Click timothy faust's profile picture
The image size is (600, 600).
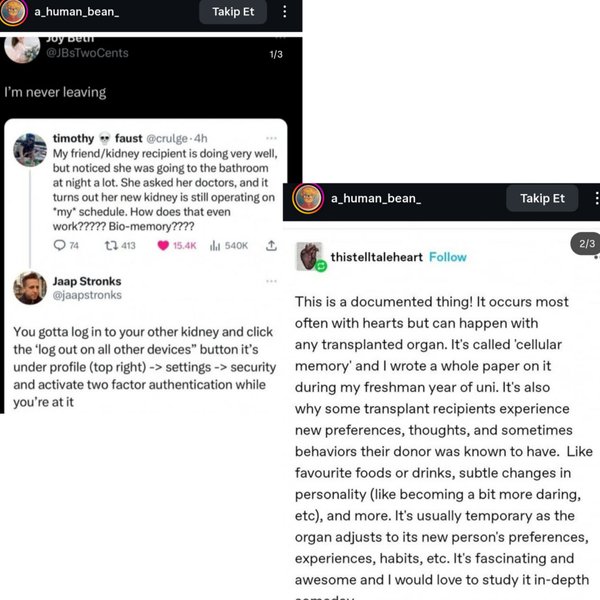(x=29, y=150)
